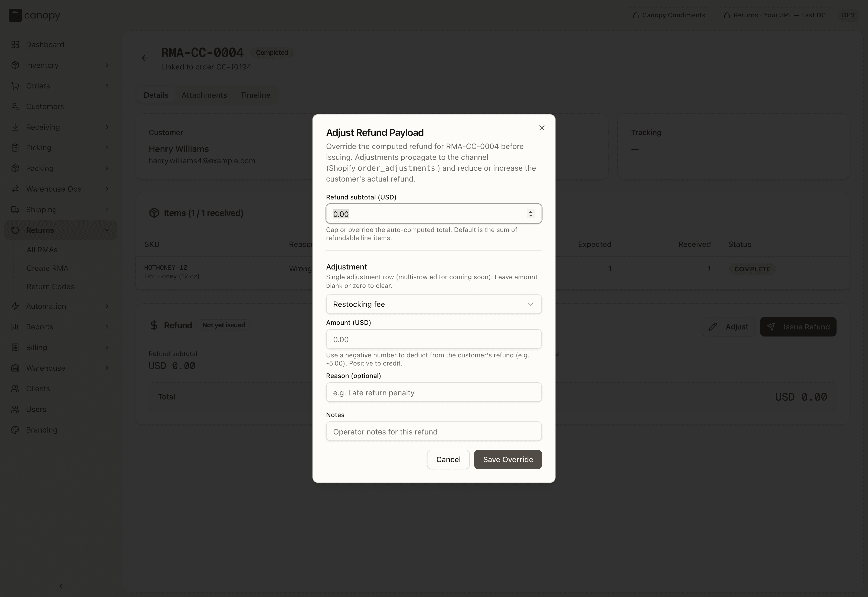
Task: Expand the Inventory submenu chevron
Action: pos(107,65)
